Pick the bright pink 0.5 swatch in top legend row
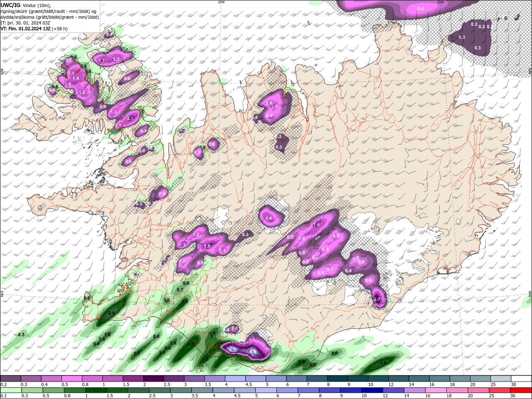532x399 pixels. coord(71,379)
